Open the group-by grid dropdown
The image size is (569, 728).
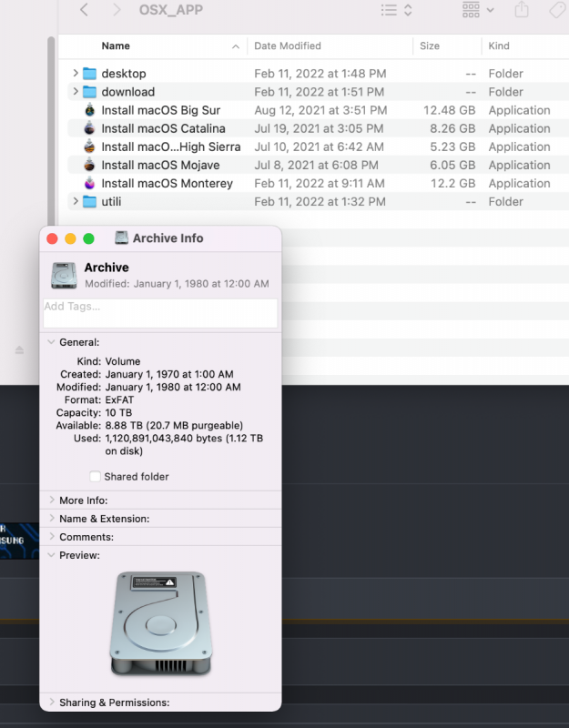click(478, 10)
